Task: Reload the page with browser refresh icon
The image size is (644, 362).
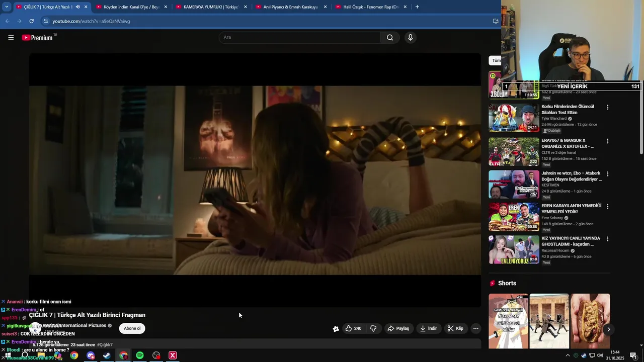Action: pyautogui.click(x=31, y=21)
